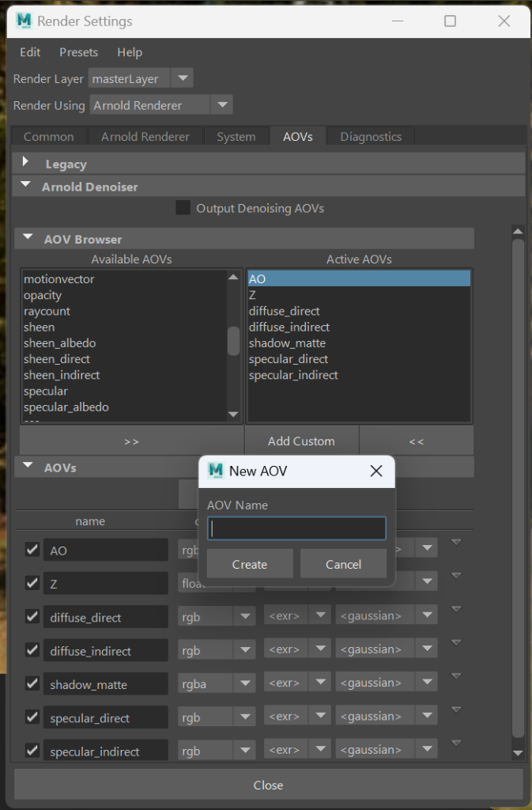Close the New AOV dialog with X

coord(376,471)
